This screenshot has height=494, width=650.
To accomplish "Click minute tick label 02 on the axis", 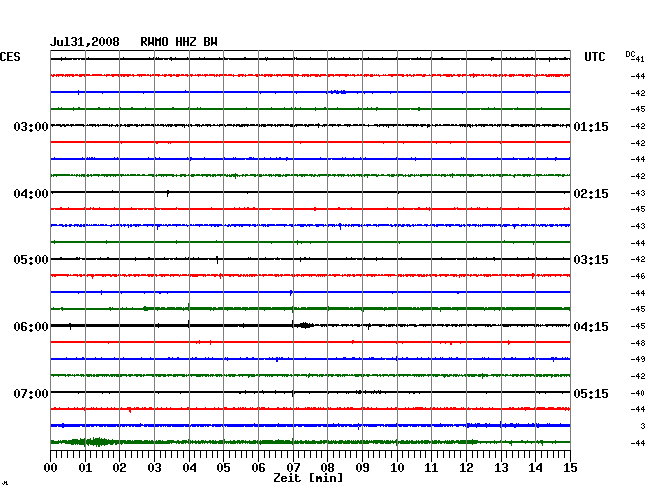I will pyautogui.click(x=119, y=467).
